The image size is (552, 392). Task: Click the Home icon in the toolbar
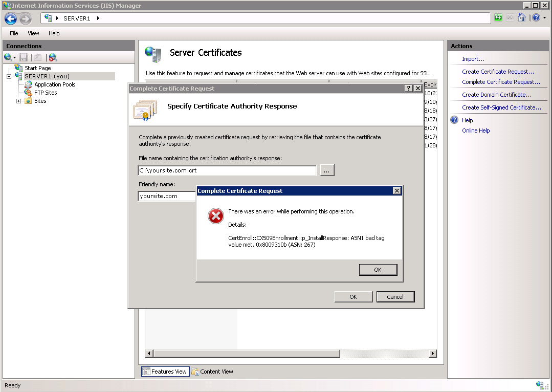click(522, 17)
